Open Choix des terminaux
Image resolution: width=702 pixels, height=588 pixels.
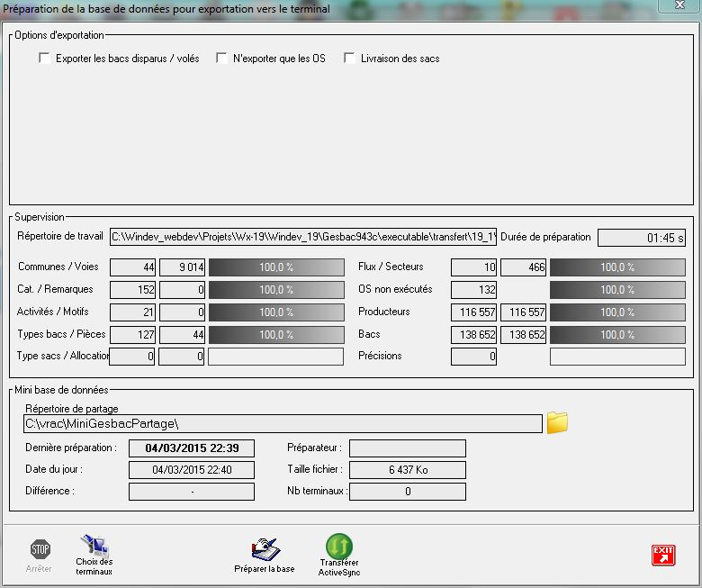[94, 546]
